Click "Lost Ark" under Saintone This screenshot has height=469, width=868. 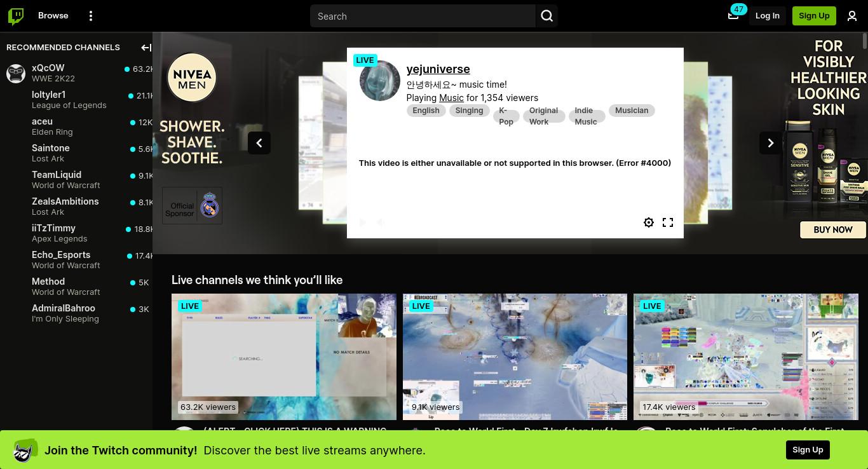click(x=48, y=159)
